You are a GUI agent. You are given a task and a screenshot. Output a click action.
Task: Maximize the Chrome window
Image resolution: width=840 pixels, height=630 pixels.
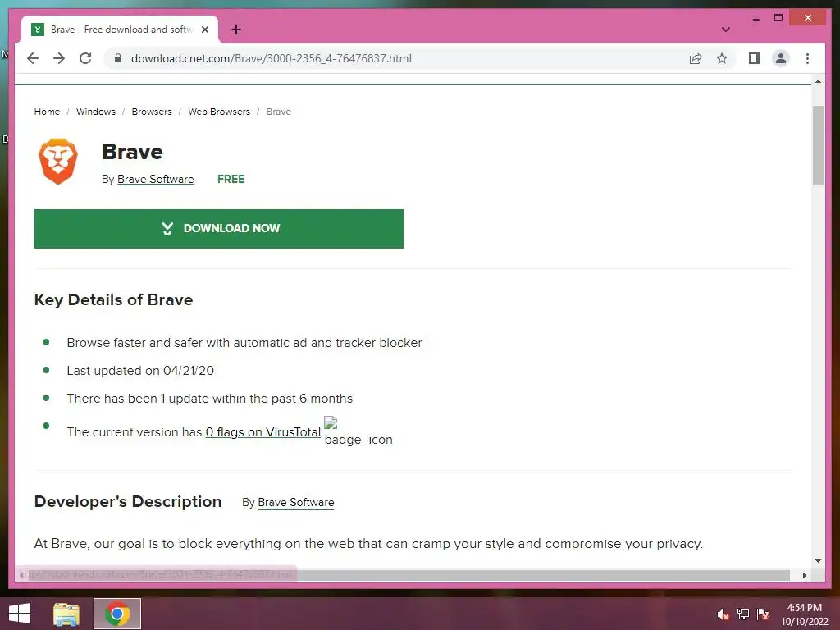778,18
